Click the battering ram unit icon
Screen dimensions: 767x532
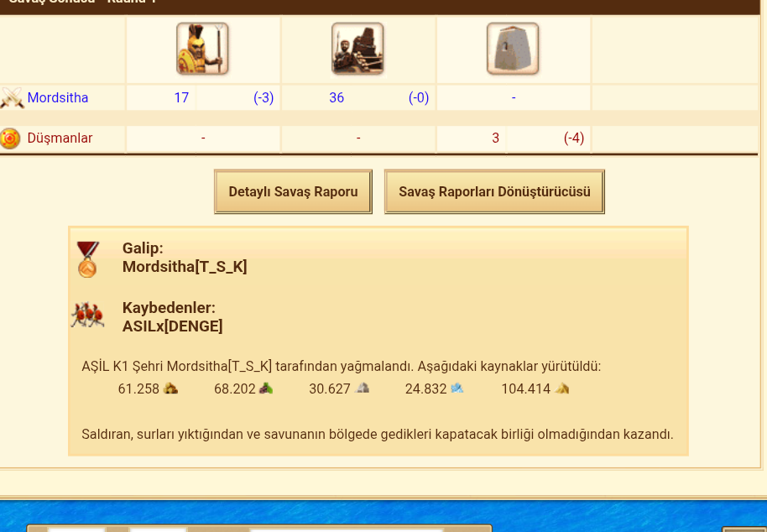point(357,49)
